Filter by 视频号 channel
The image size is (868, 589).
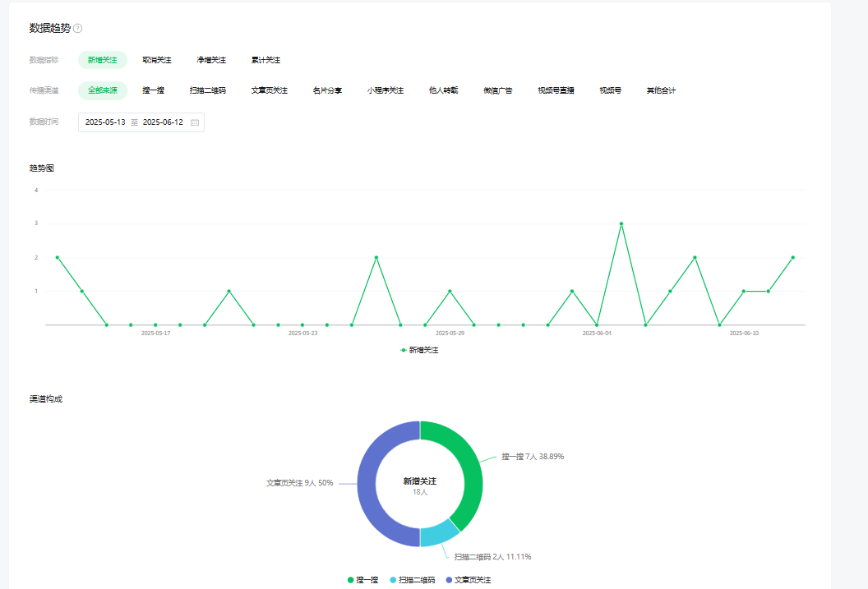click(x=610, y=90)
